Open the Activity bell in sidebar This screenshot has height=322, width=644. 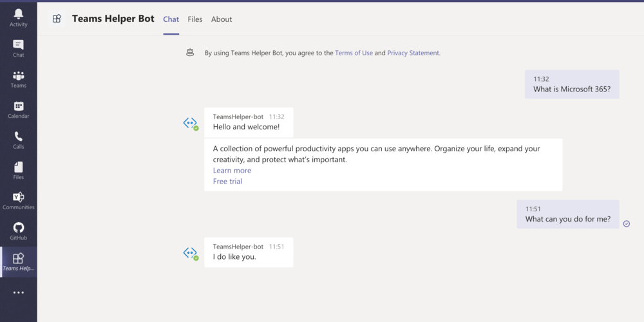19,18
